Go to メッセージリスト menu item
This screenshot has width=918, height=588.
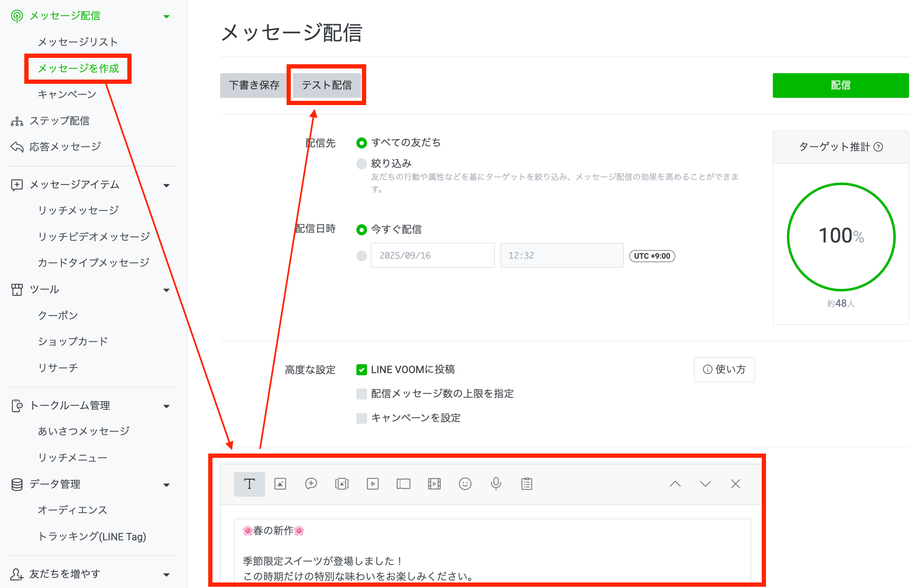77,42
